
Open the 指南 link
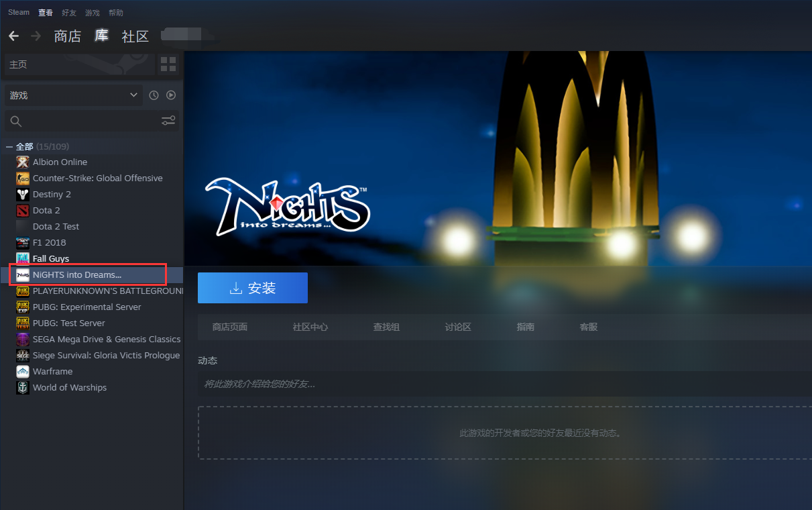coord(526,327)
